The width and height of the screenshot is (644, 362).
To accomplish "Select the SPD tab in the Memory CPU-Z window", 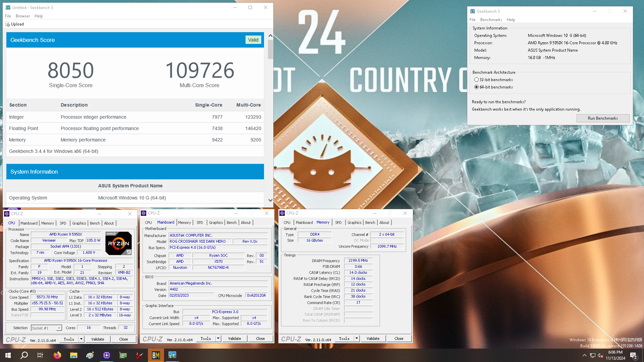I will click(x=338, y=223).
